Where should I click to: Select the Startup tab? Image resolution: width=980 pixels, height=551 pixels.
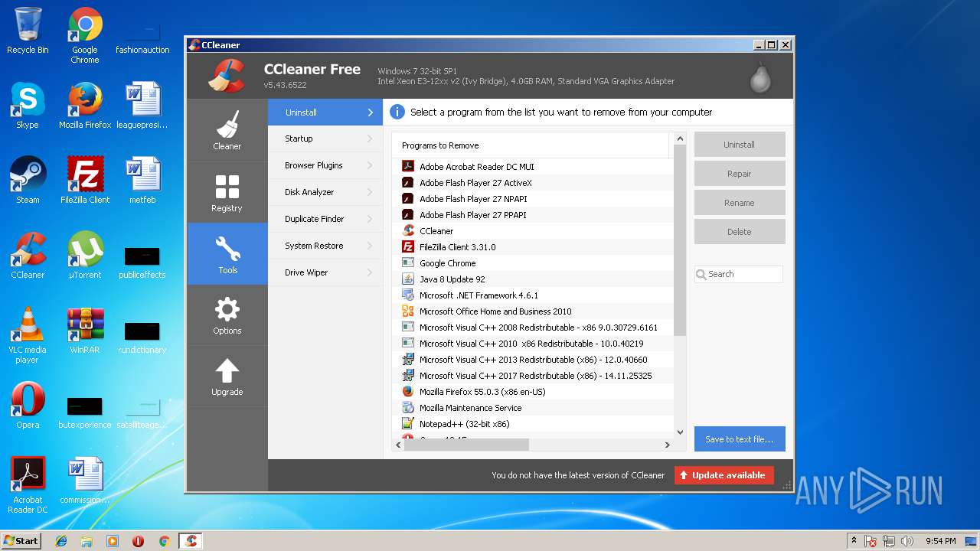point(325,139)
